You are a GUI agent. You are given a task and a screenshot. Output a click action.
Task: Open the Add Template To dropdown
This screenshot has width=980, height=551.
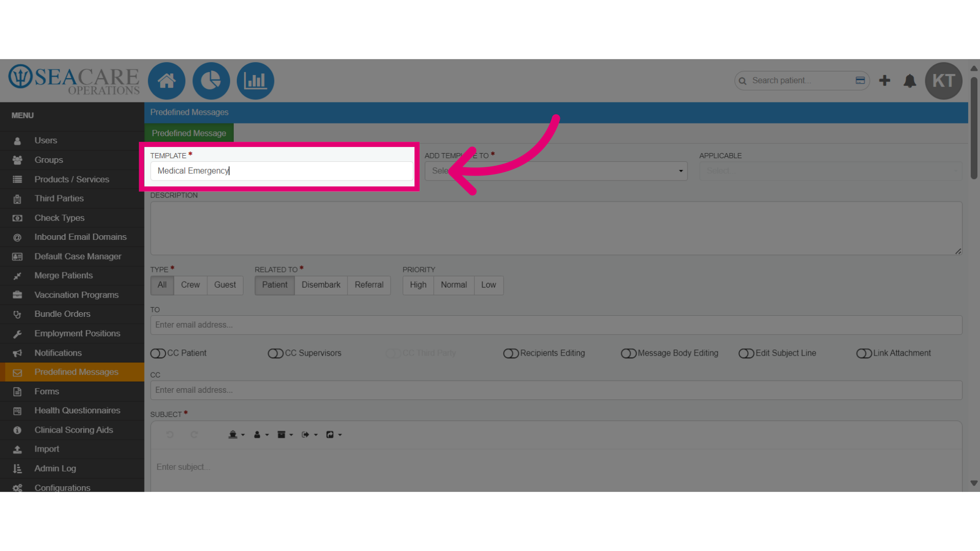pyautogui.click(x=556, y=171)
